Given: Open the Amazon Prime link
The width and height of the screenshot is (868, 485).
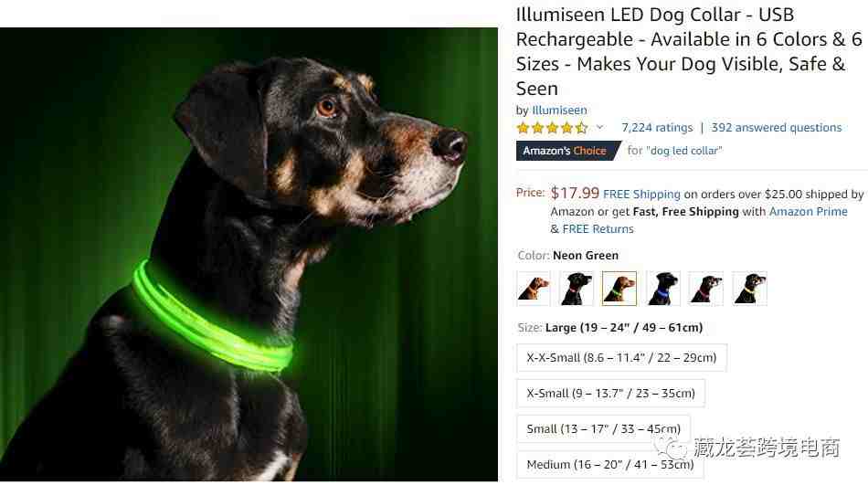Looking at the screenshot, I should pos(809,212).
